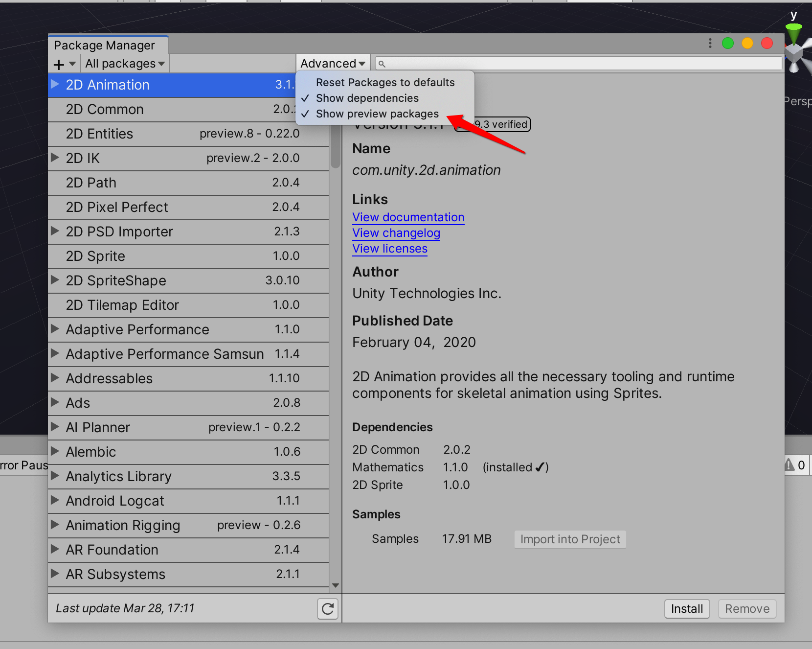Select the Analytics Library package row

(x=188, y=477)
